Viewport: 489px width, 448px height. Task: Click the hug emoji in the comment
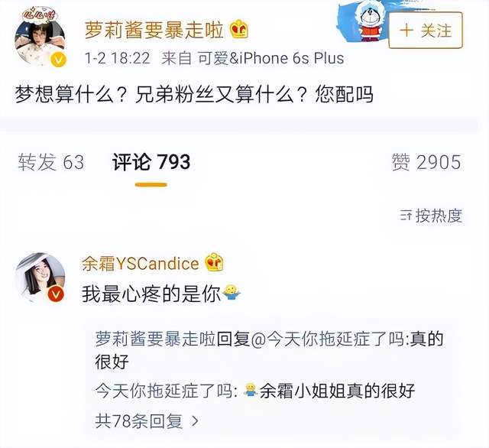[x=231, y=293]
